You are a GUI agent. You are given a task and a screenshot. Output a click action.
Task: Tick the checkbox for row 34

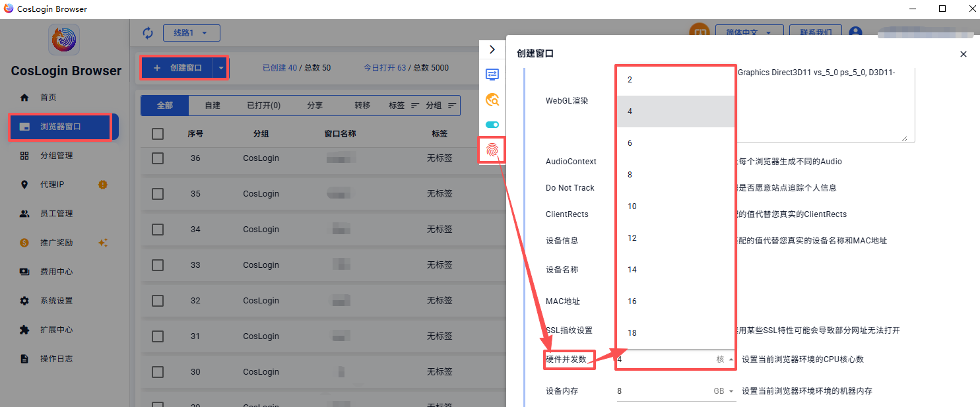(x=158, y=230)
